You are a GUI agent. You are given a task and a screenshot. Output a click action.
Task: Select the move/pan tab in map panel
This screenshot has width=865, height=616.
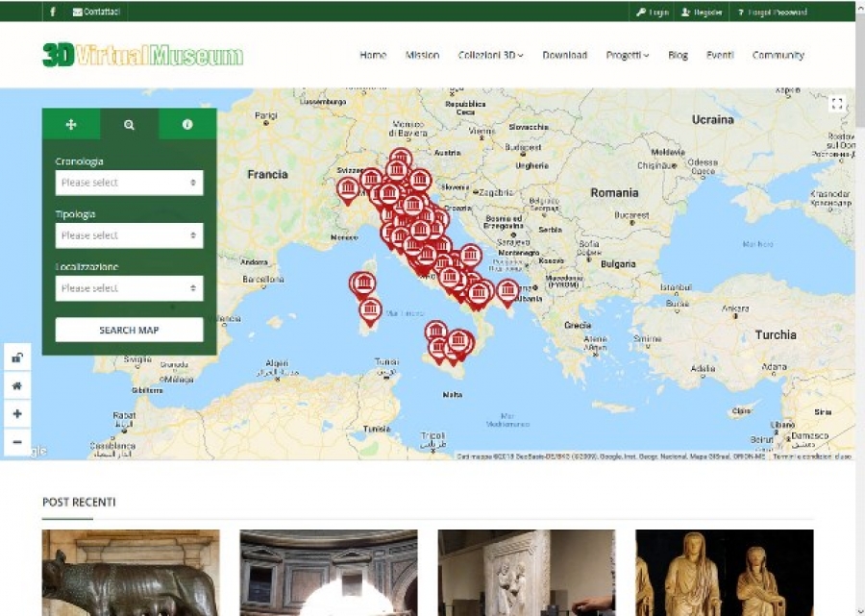coord(71,125)
